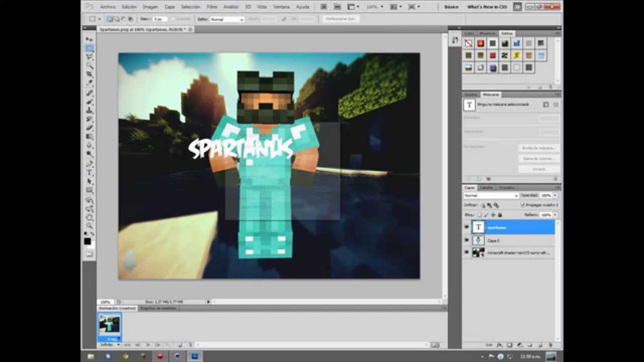The width and height of the screenshot is (644, 362).
Task: Open the Ventana menu
Action: [x=281, y=7]
